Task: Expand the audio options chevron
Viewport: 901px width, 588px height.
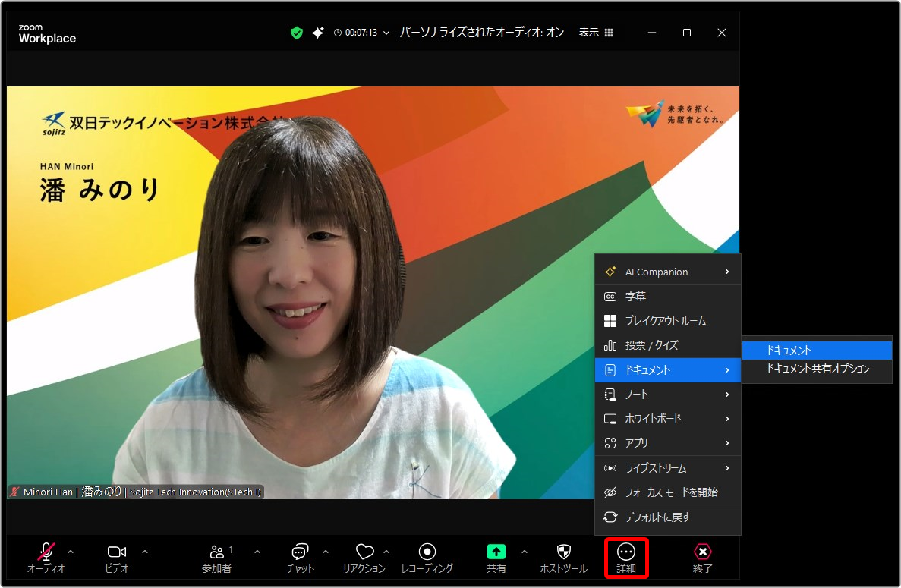Action: (71, 552)
